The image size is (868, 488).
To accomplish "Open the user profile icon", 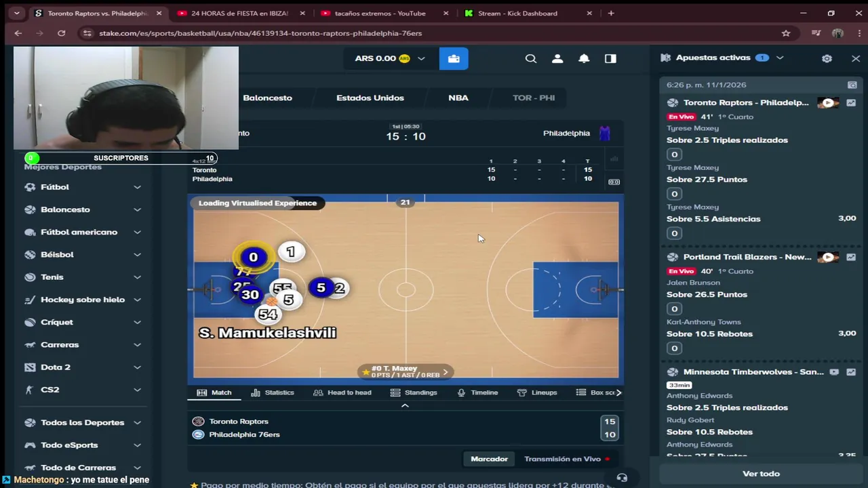I will [x=557, y=59].
